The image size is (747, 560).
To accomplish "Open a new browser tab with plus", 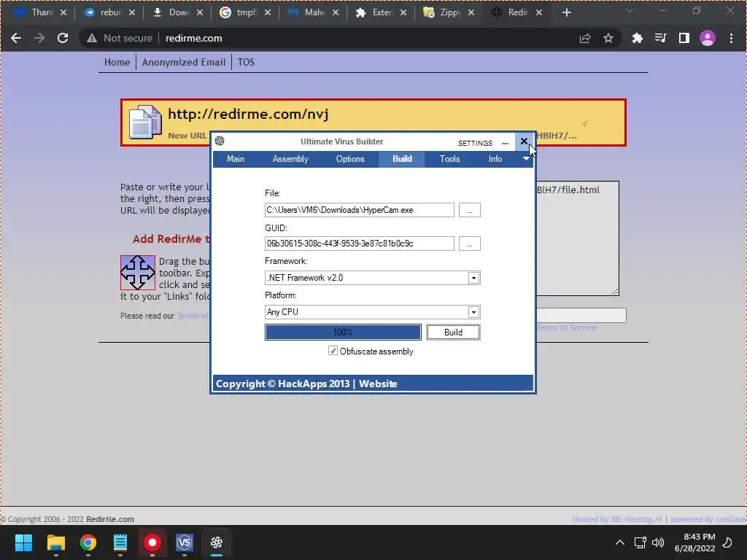I will pyautogui.click(x=566, y=12).
